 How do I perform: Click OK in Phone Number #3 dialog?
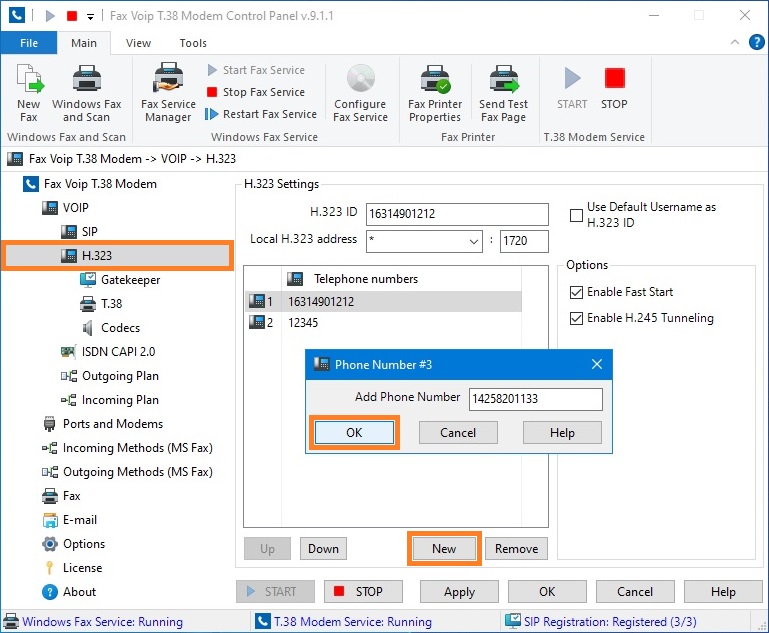(354, 433)
